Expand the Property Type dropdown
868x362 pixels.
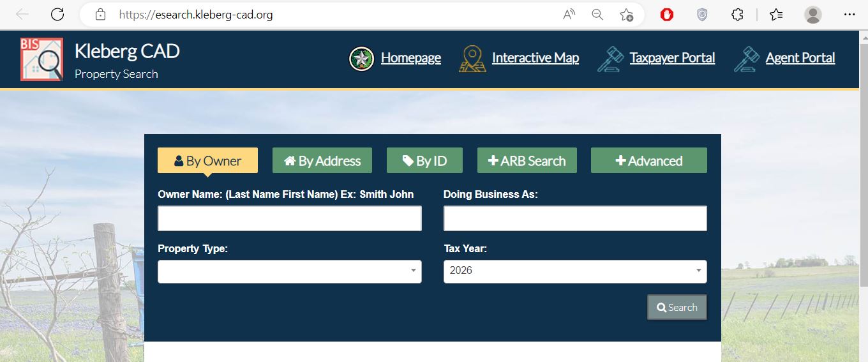tap(289, 271)
